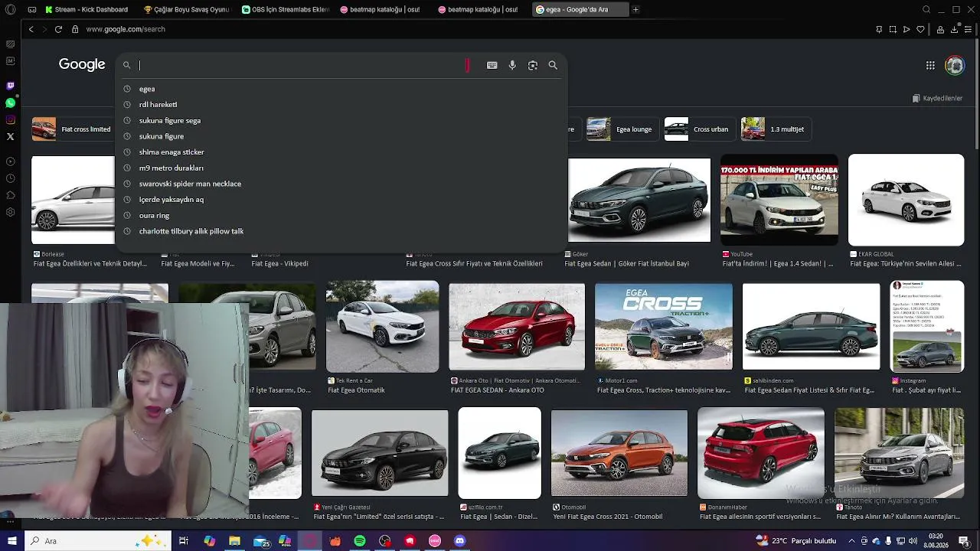The width and height of the screenshot is (980, 551).
Task: Open Discord from the taskbar
Action: click(x=459, y=541)
